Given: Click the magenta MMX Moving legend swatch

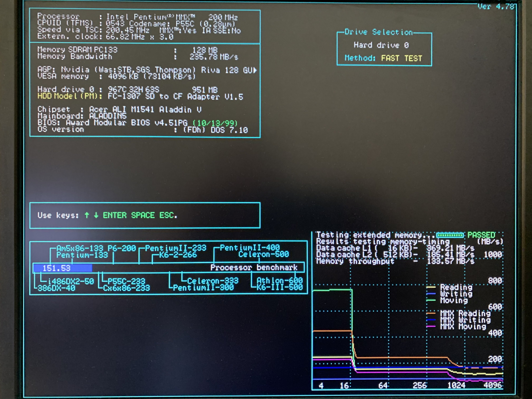Looking at the screenshot, I should 431,326.
